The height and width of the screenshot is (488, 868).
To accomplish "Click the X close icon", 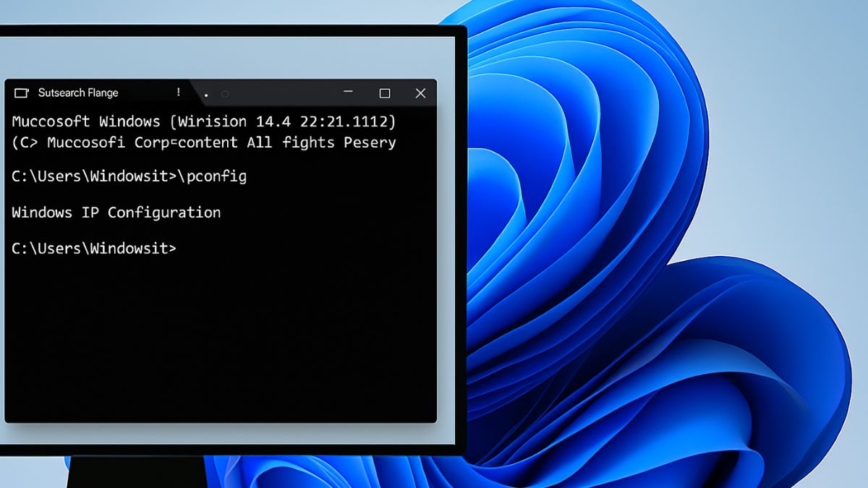I will (421, 93).
